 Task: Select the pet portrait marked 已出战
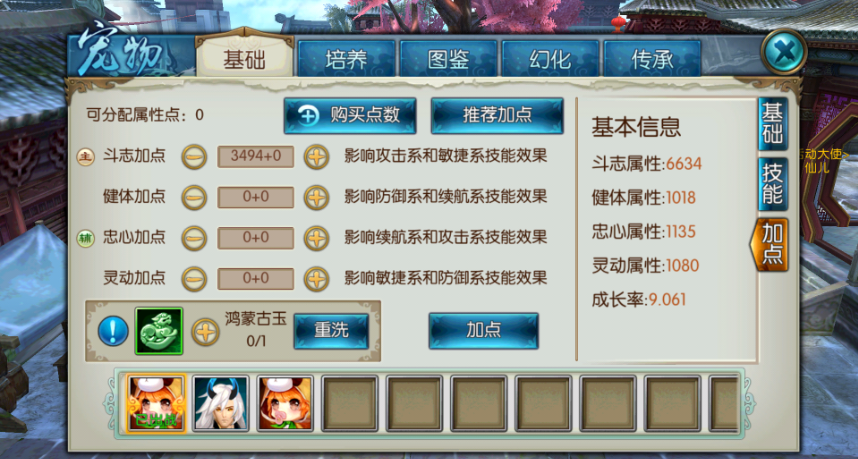click(x=156, y=403)
